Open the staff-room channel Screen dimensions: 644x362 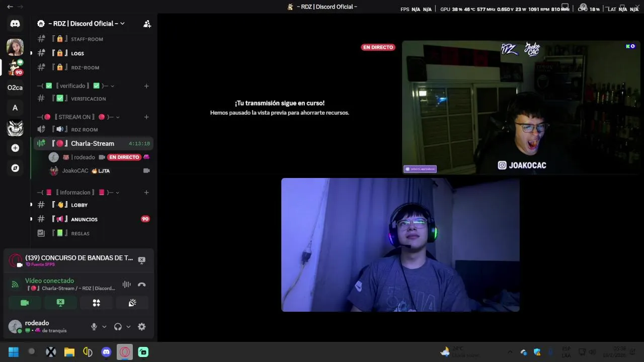tap(93, 39)
